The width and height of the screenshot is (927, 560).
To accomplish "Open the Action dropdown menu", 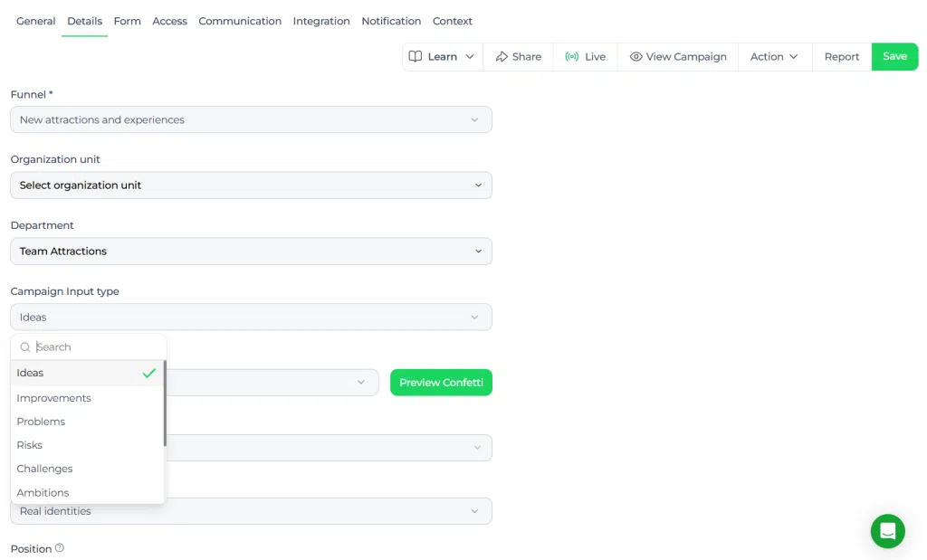I will tap(775, 57).
